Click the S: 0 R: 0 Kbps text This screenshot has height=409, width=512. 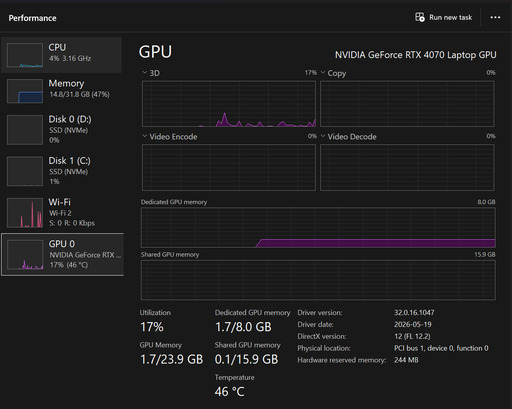[x=72, y=223]
